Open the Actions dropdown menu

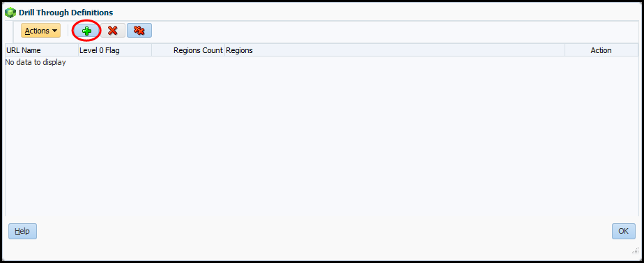point(40,31)
